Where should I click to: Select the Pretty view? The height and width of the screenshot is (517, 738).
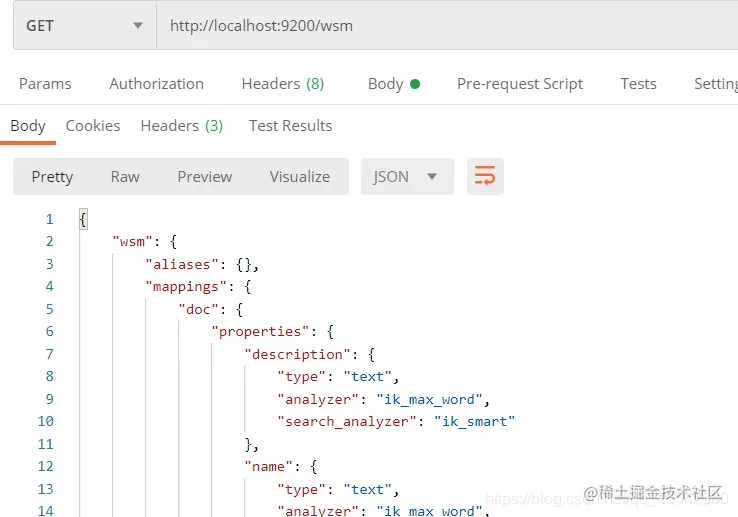(x=52, y=177)
